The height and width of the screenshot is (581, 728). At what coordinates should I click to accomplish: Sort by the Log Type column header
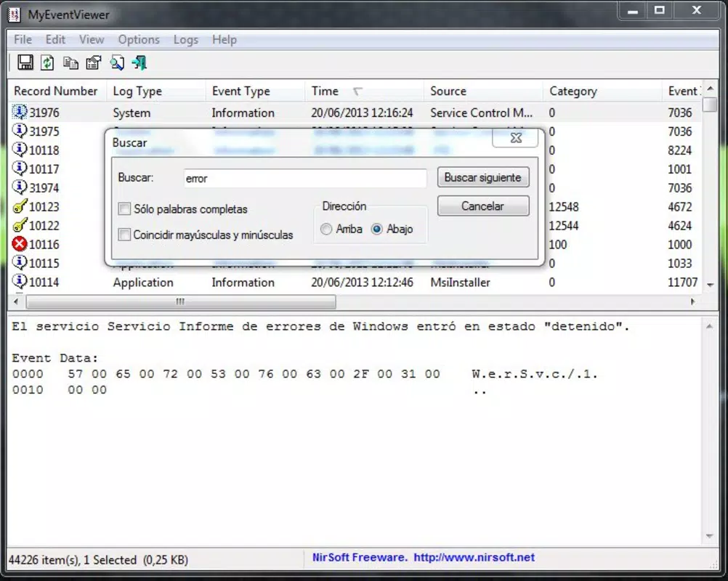156,91
